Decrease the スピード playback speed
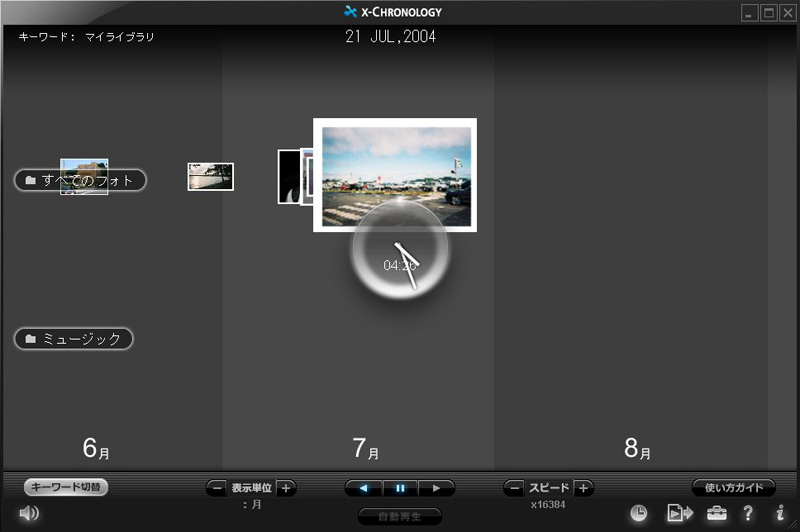800x532 pixels. coord(514,488)
